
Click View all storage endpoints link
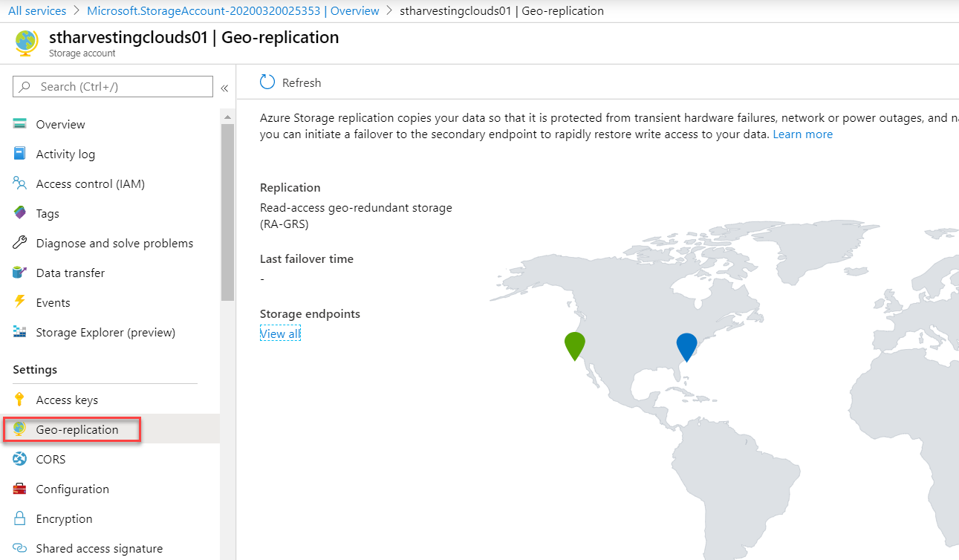pos(280,333)
